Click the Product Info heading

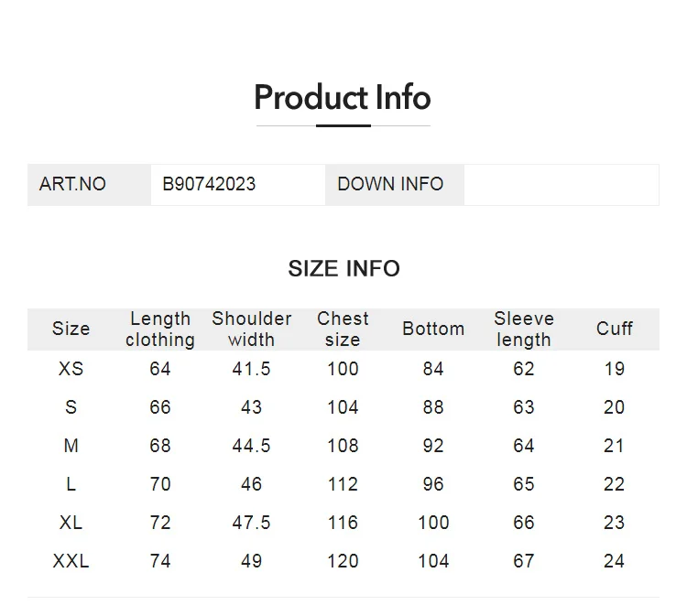click(343, 97)
